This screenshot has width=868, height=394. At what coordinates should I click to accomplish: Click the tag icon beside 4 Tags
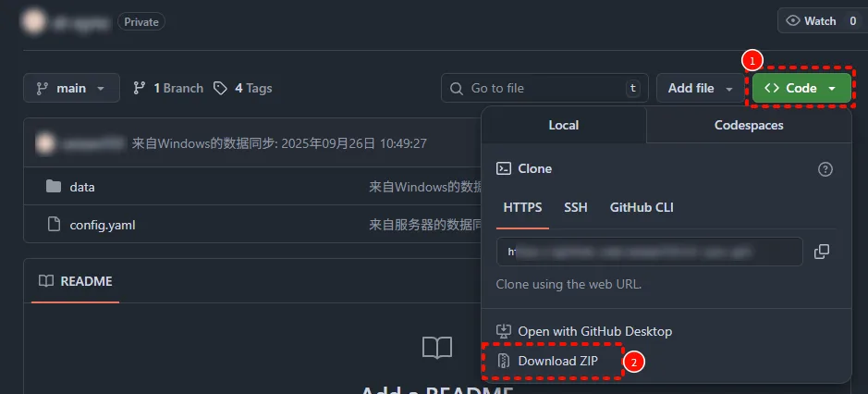(220, 89)
